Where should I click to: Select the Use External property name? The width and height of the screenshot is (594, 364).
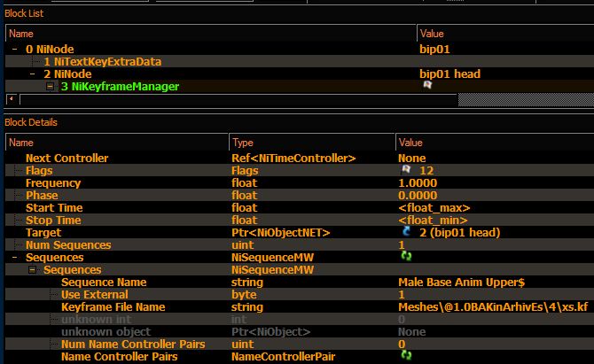[95, 295]
